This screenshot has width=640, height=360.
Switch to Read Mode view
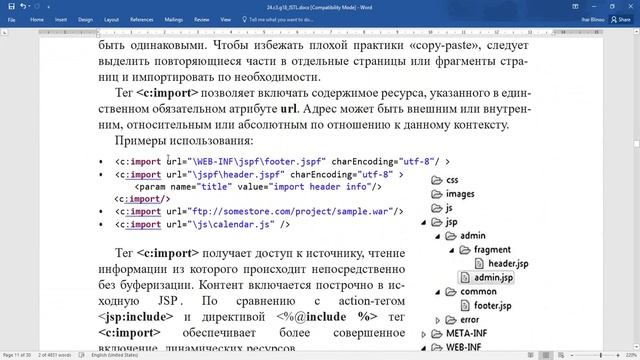(x=530, y=356)
